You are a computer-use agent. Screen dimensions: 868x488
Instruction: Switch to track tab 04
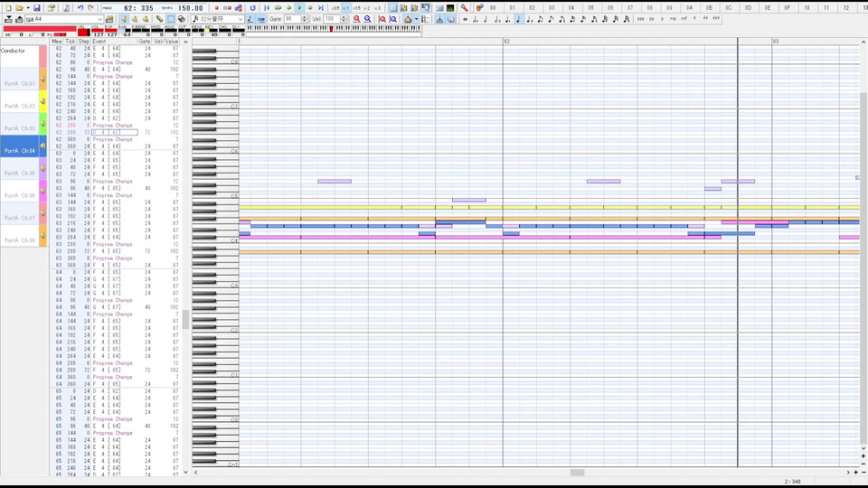pos(571,8)
